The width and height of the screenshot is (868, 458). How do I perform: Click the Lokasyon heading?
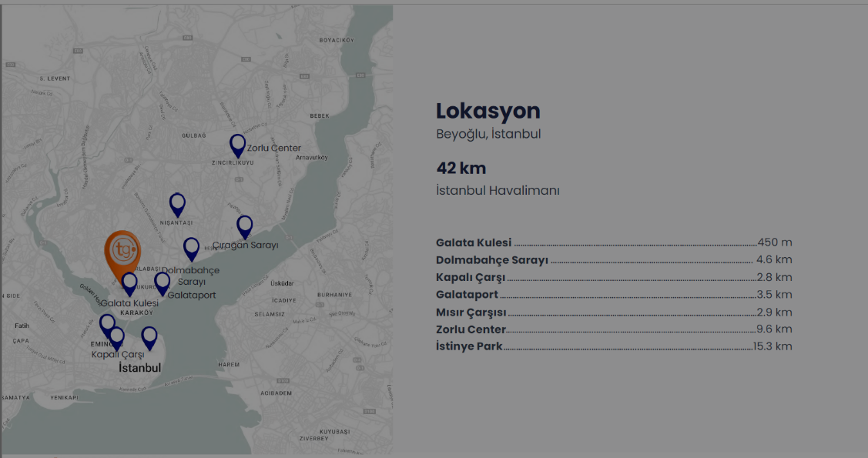488,111
